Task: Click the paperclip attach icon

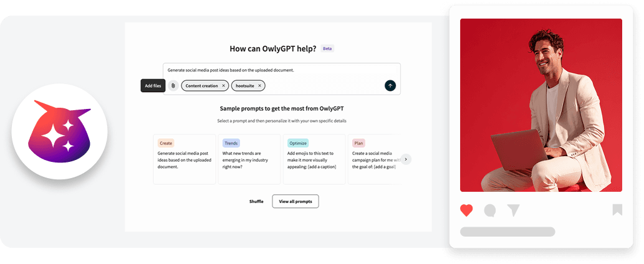Action: point(173,86)
